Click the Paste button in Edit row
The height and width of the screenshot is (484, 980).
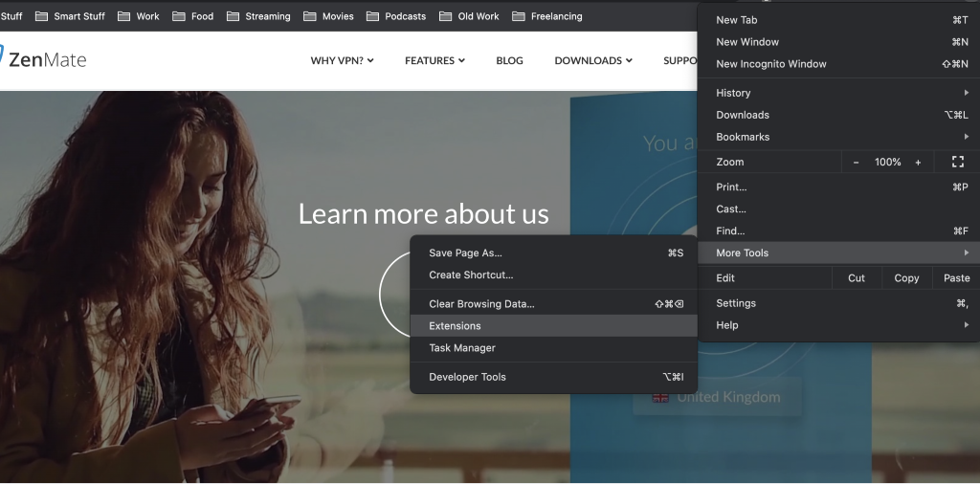coord(956,278)
